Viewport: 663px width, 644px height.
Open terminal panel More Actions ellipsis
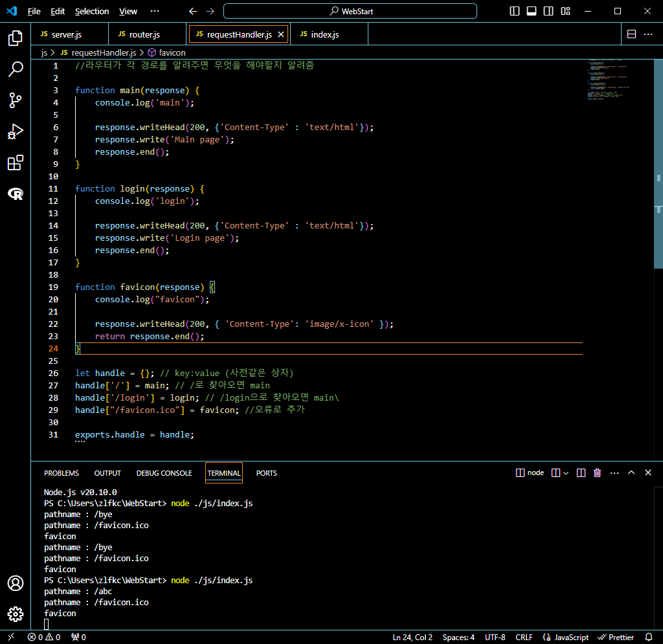click(x=614, y=473)
